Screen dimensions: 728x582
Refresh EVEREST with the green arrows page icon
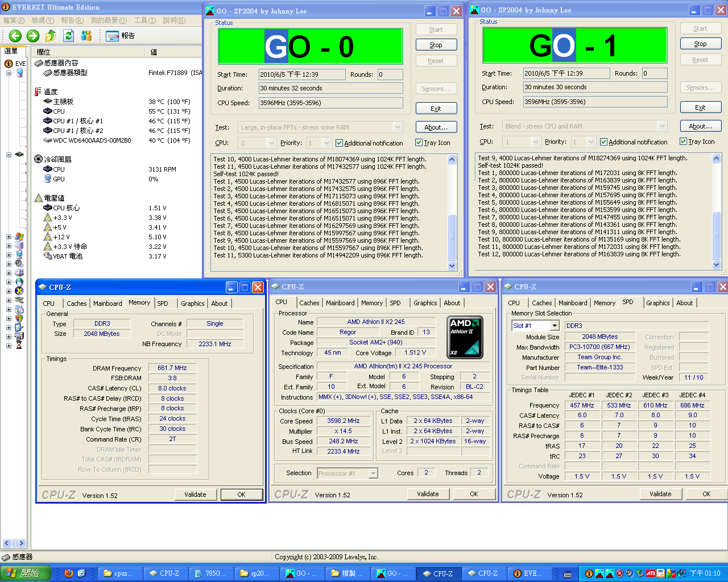pos(69,36)
